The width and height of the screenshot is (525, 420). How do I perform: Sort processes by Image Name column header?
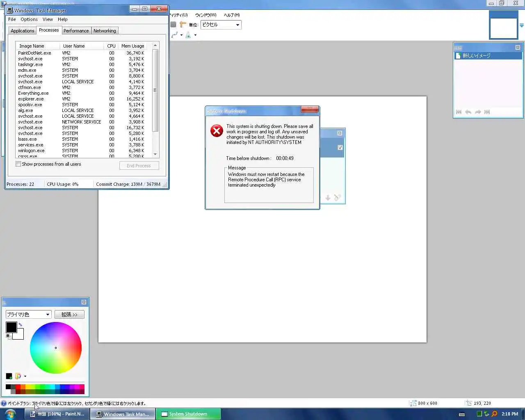click(x=38, y=46)
